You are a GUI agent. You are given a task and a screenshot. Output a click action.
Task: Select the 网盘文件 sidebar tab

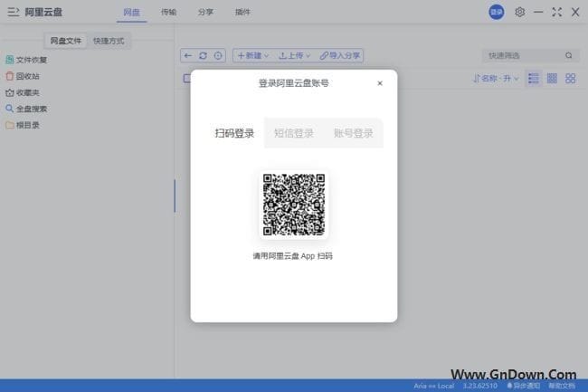click(x=66, y=41)
